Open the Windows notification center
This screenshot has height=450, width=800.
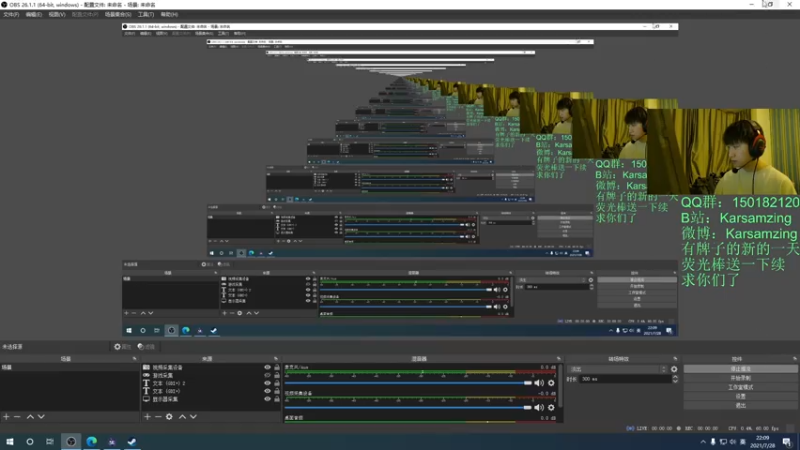pyautogui.click(x=787, y=442)
